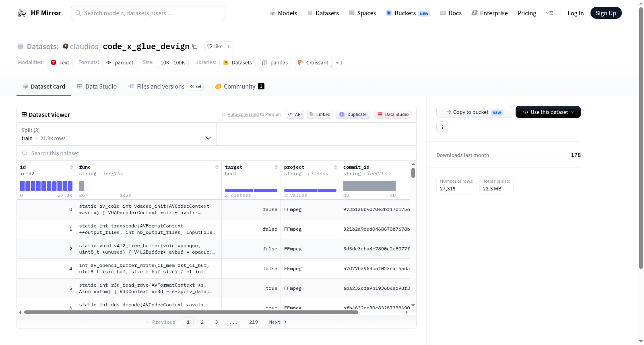
Task: Open the Docs page
Action: pos(451,13)
